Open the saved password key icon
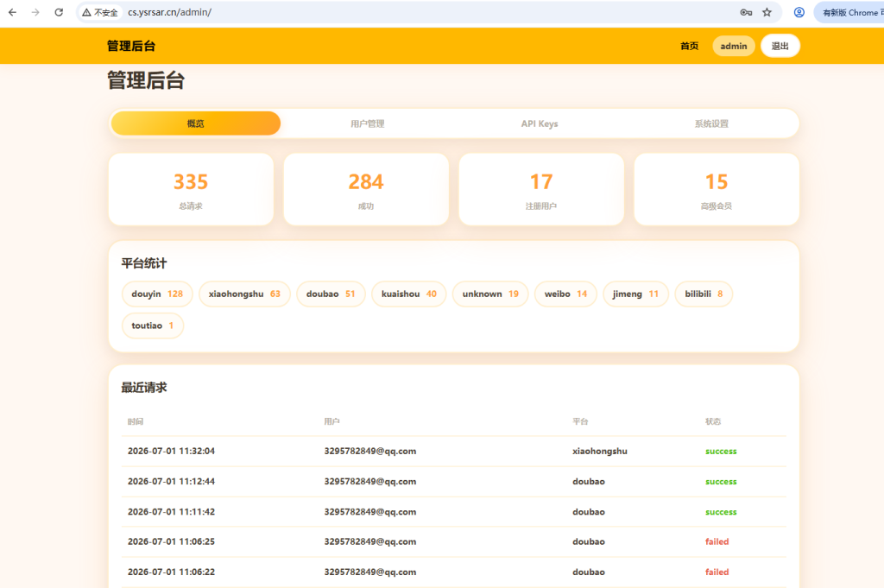 [746, 12]
